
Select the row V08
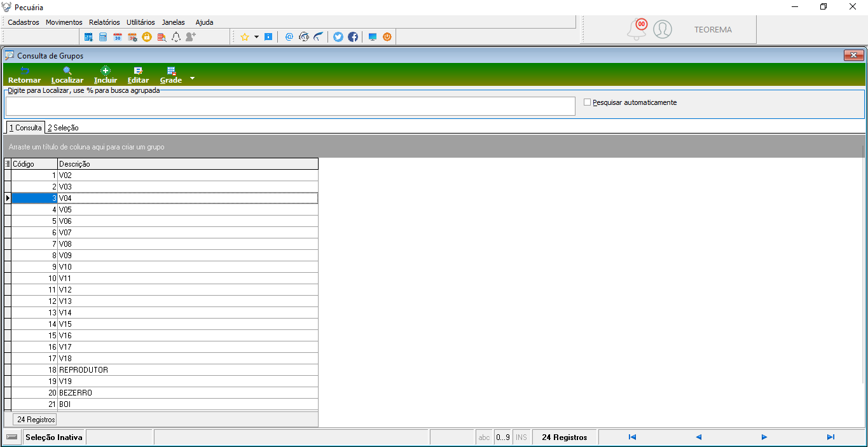pyautogui.click(x=165, y=244)
